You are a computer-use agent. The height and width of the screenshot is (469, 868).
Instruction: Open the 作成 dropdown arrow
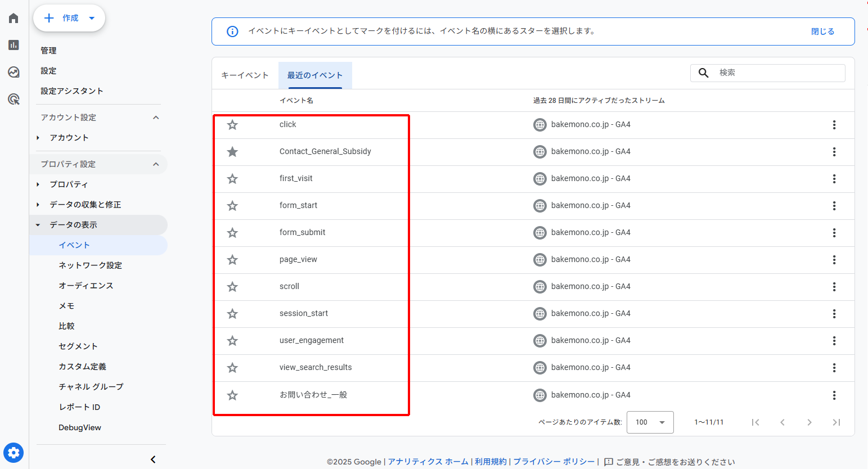pyautogui.click(x=91, y=17)
